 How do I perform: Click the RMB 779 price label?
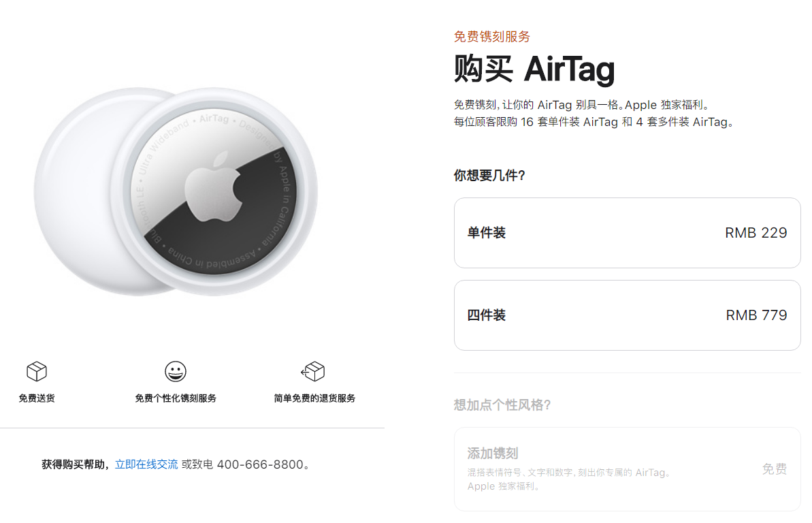[x=756, y=315]
